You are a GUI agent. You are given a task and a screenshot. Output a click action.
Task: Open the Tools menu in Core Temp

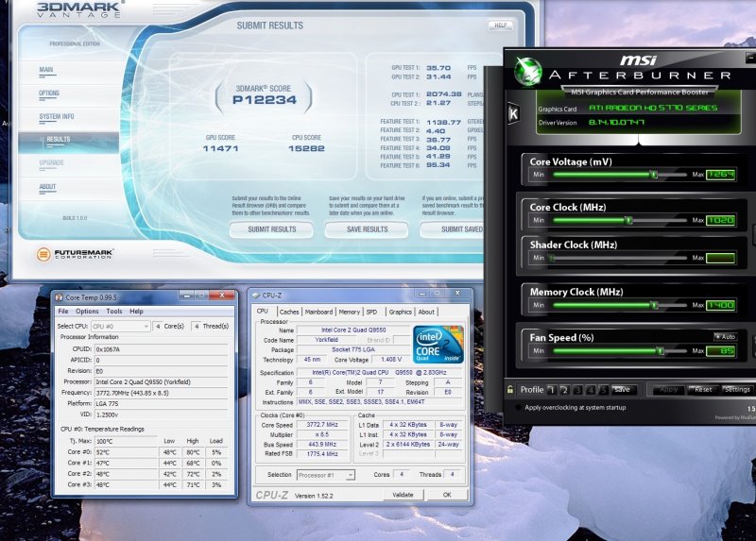[x=114, y=312]
